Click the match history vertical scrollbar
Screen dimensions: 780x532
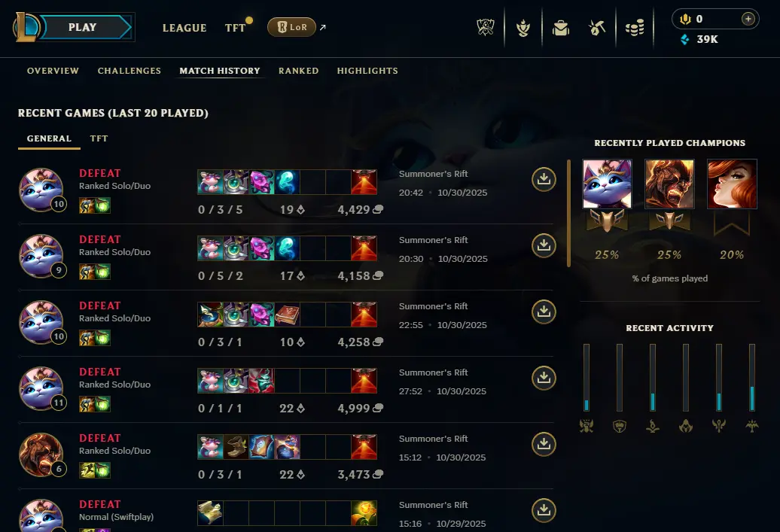point(568,213)
